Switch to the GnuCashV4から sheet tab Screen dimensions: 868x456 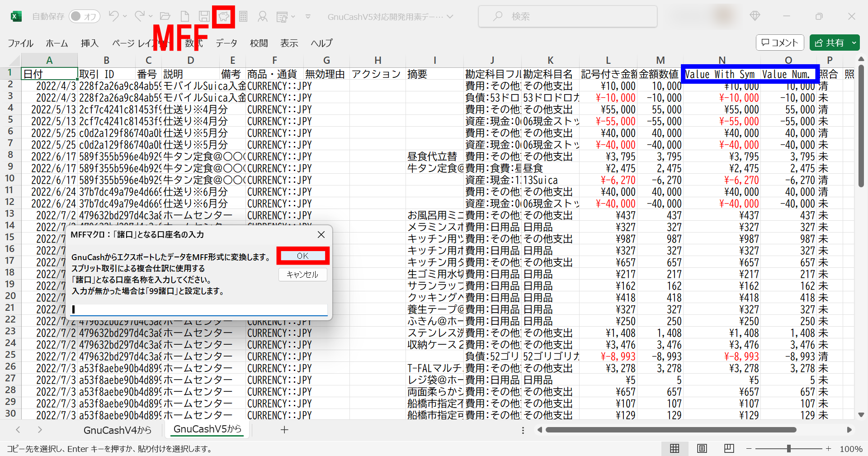[x=118, y=430]
